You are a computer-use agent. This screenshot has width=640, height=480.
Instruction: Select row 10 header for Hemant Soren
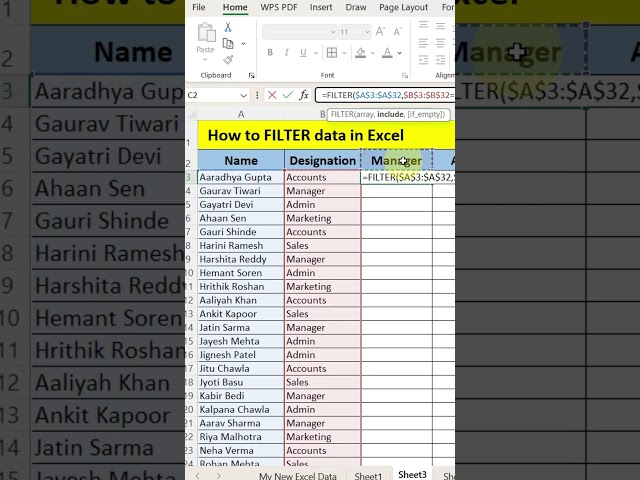(191, 273)
